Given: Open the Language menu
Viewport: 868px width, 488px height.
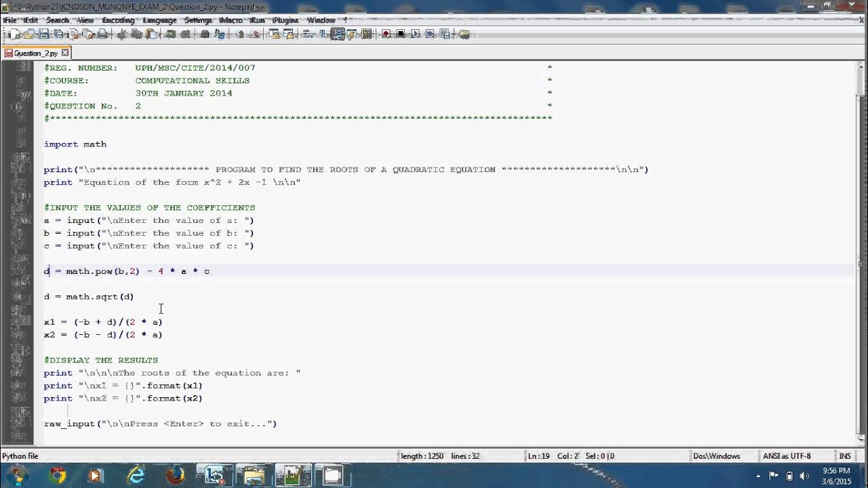Looking at the screenshot, I should tap(159, 20).
